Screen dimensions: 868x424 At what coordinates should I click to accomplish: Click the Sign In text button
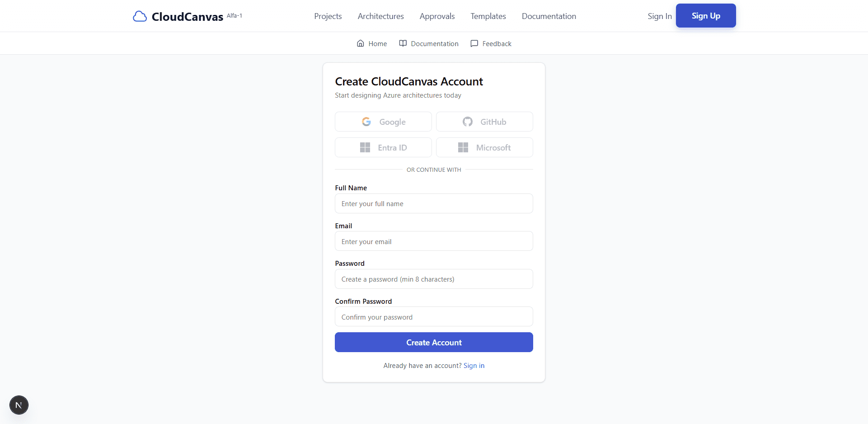659,16
